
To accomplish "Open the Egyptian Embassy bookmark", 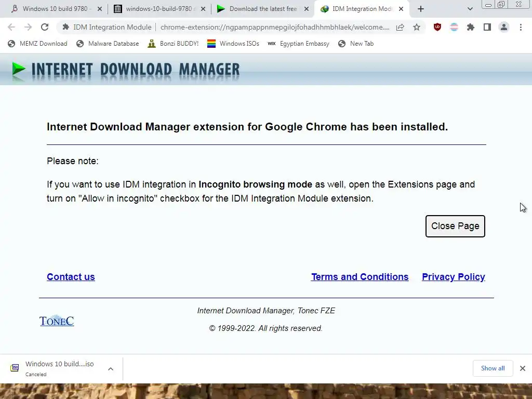I will pos(299,44).
